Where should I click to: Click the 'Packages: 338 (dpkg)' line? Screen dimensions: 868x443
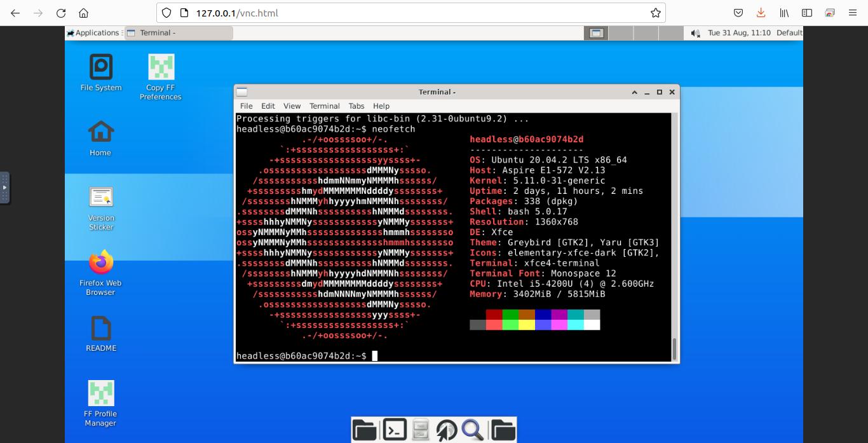(524, 201)
